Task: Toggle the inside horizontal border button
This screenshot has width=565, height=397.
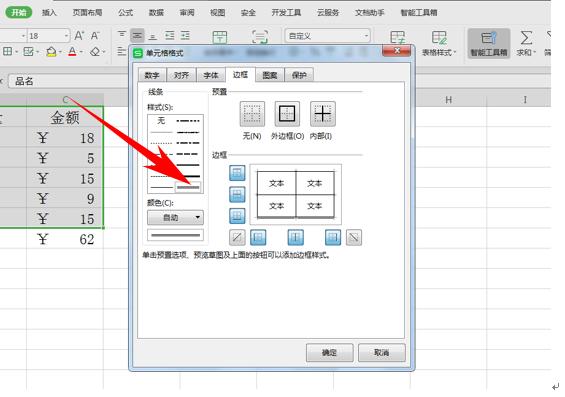Action: click(237, 195)
